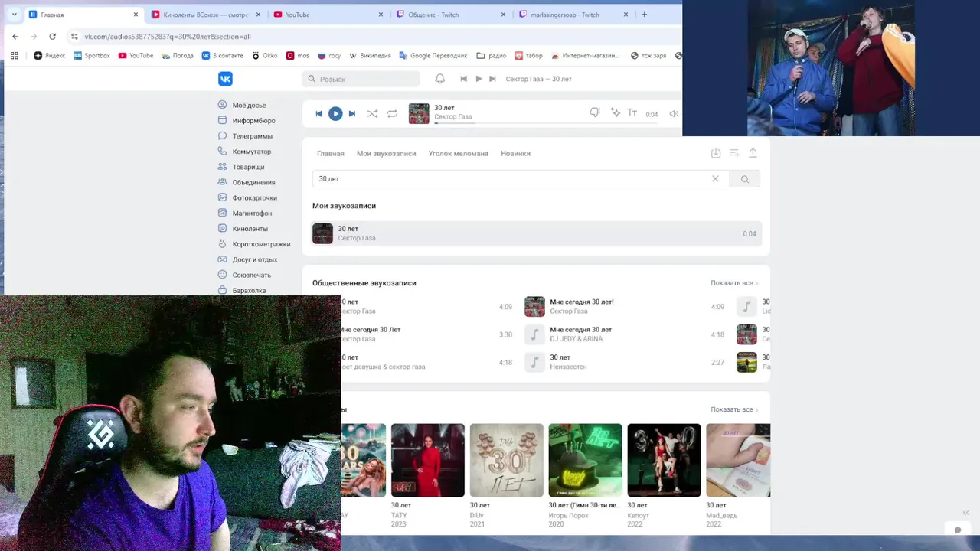Open a new browser tab

click(x=644, y=15)
